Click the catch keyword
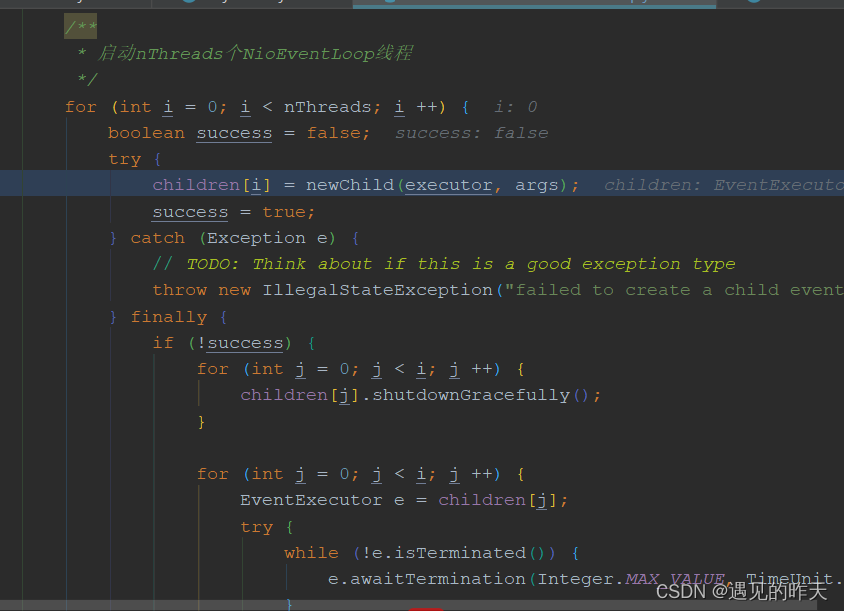The height and width of the screenshot is (611, 844). click(157, 238)
